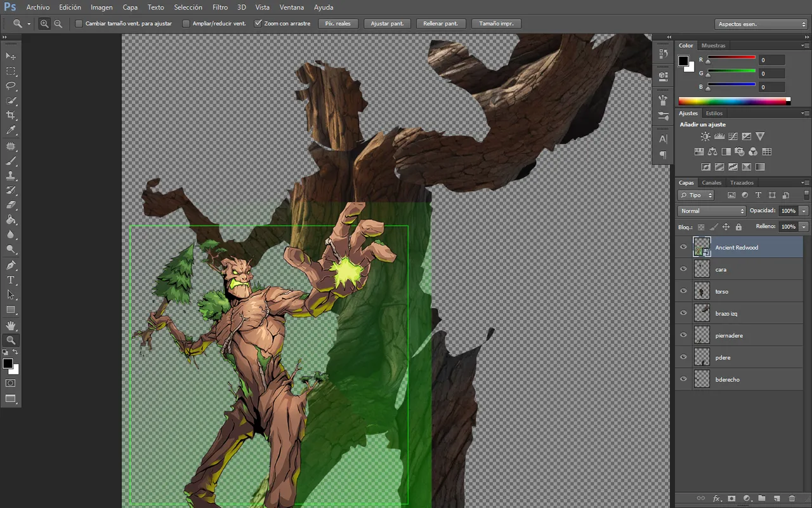This screenshot has height=508, width=812.
Task: Select the Eraser tool
Action: [x=11, y=205]
